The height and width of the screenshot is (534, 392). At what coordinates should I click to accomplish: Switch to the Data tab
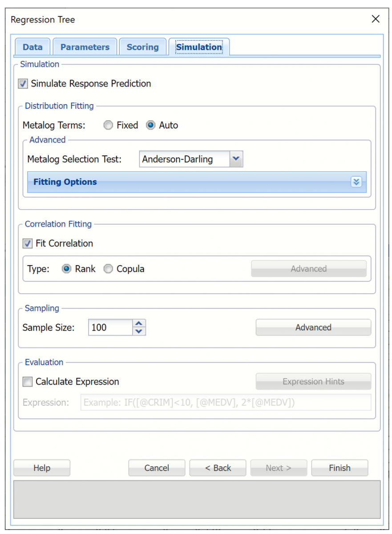click(x=32, y=47)
